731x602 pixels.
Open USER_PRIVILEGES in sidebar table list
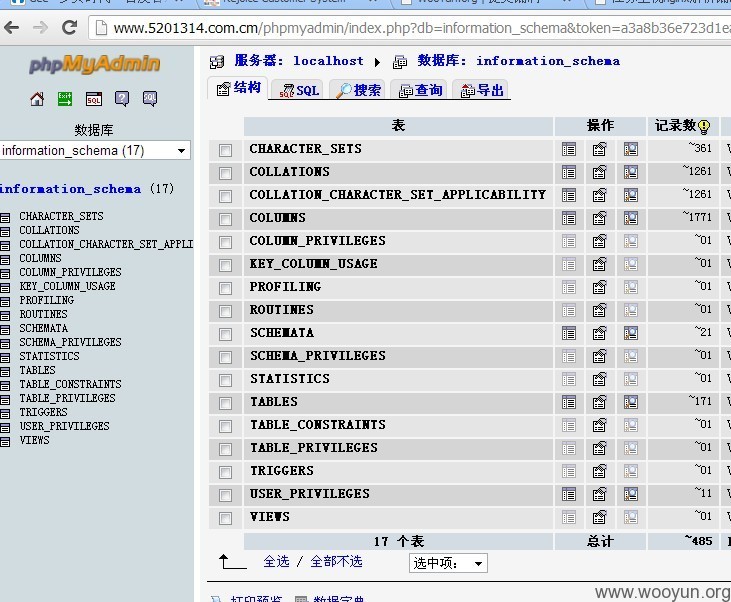(x=64, y=426)
